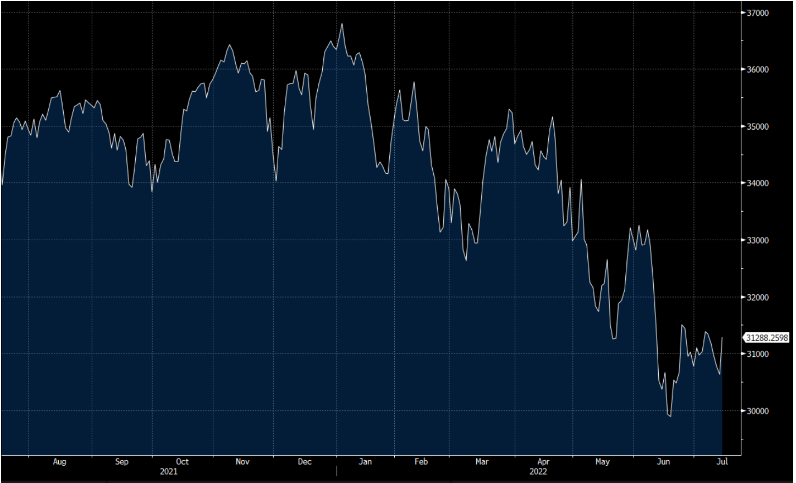The image size is (796, 483).
Task: Select the Dec month label
Action: pyautogui.click(x=304, y=462)
